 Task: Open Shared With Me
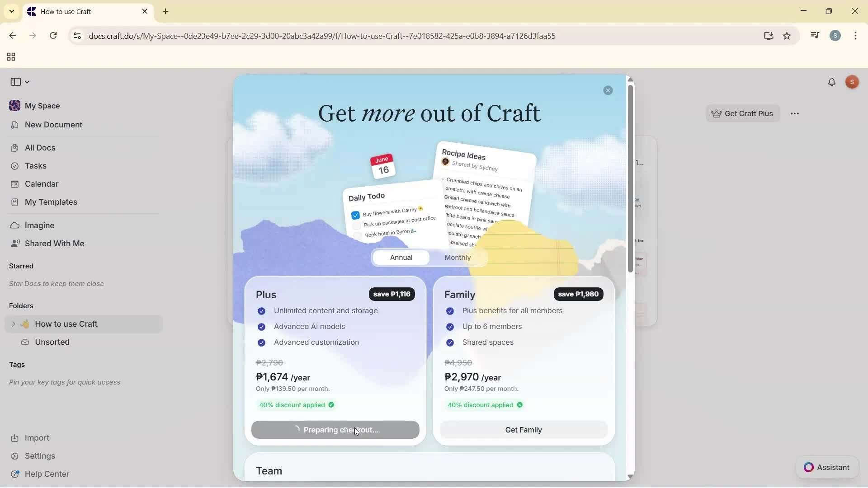54,243
